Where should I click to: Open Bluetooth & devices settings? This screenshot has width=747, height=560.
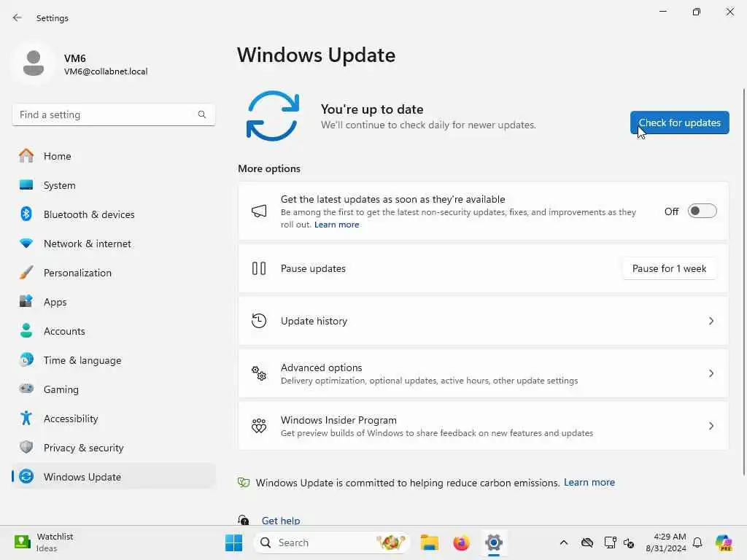click(x=113, y=214)
